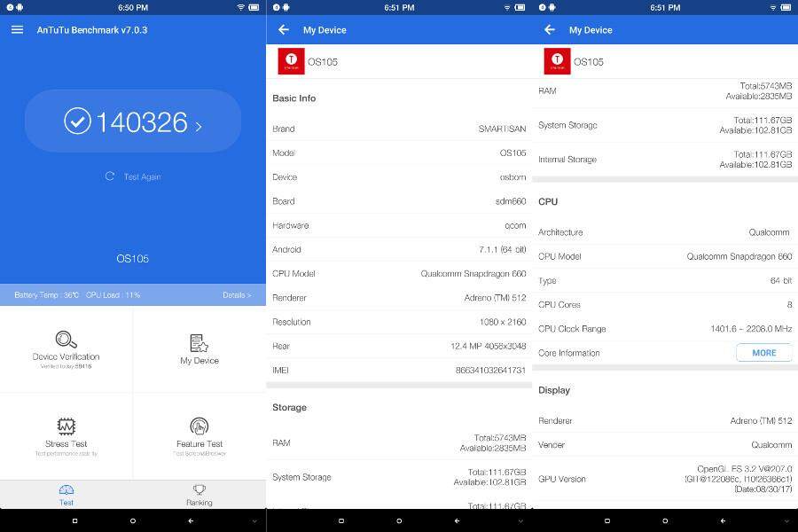
Task: Collapse navigation bar chevron below the benchmark score screen
Action: click(x=254, y=520)
